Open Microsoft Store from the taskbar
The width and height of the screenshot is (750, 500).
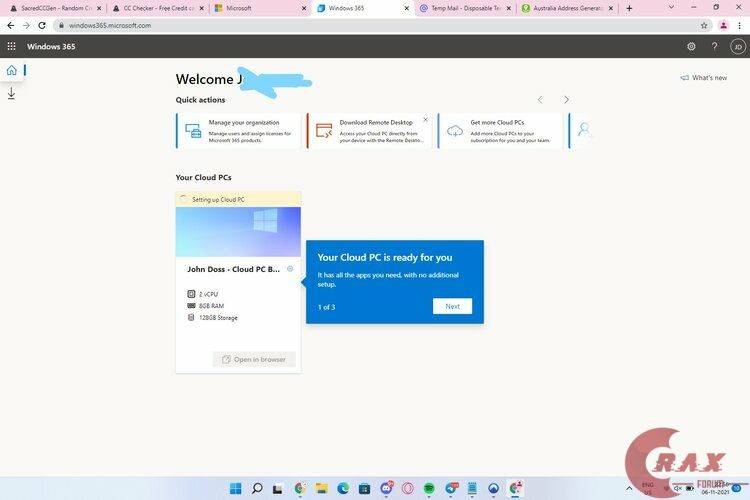364,488
